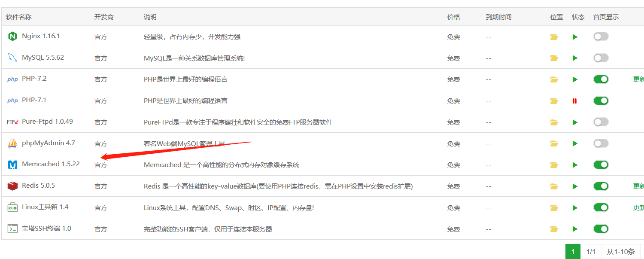Open the Pure-Ftpd folder location

coord(554,122)
